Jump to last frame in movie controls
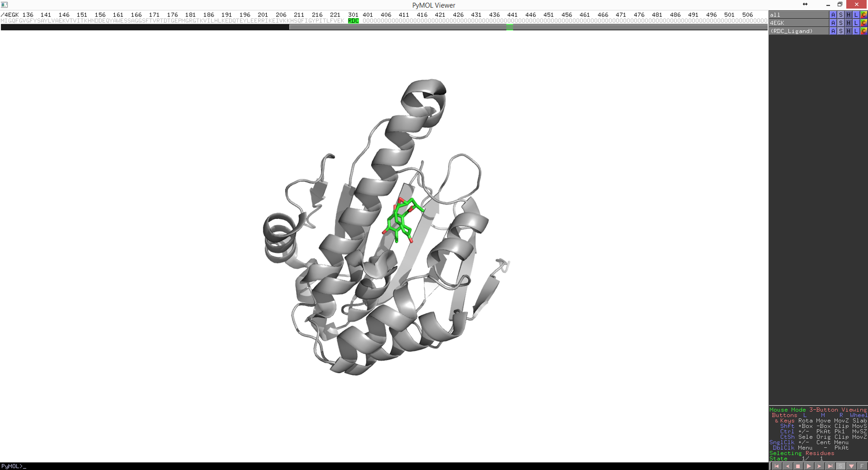The width and height of the screenshot is (868, 470). pos(830,466)
